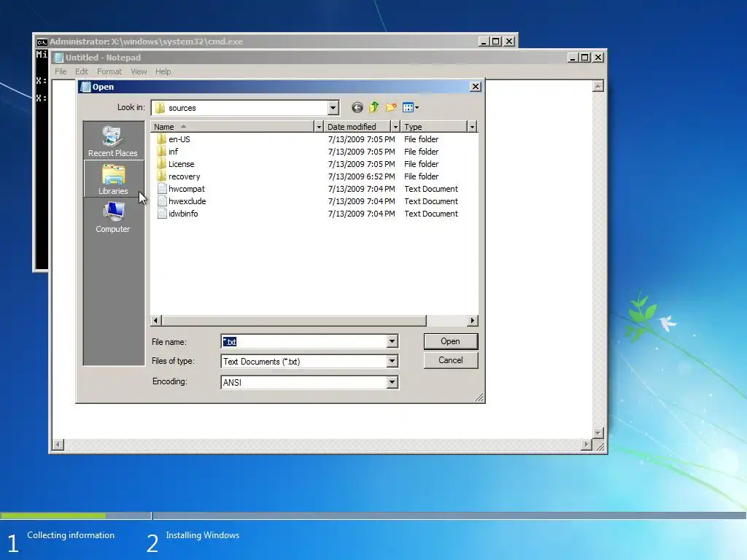
Task: Click the File folder type of en-US
Action: point(421,139)
